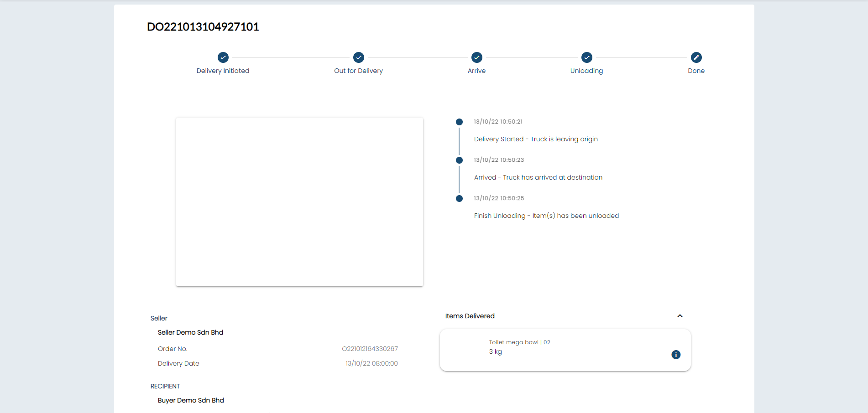
Task: Select the Arrive step checkmark icon
Action: tap(476, 57)
